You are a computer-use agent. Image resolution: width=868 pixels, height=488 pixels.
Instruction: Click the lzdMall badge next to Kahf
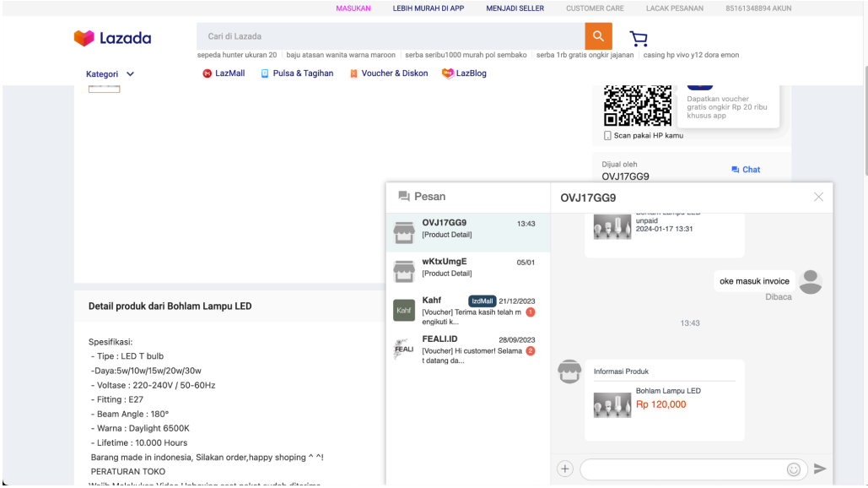[483, 301]
